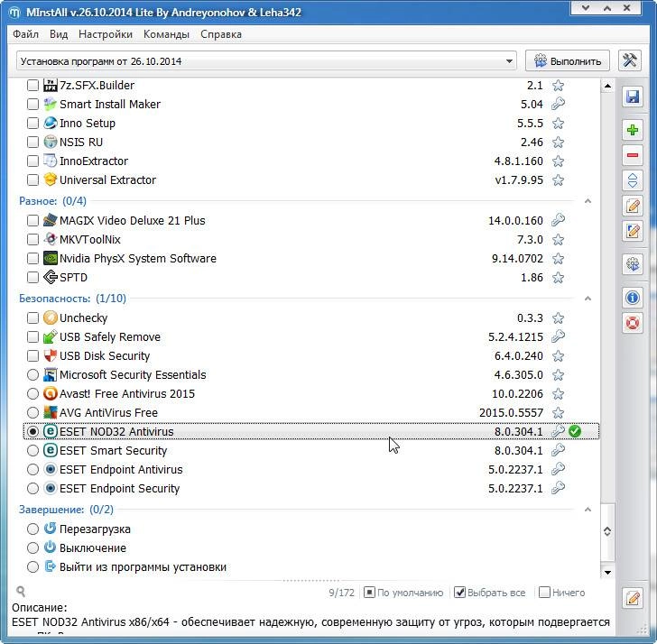This screenshot has width=657, height=644.
Task: Toggle the Выбрать все option
Action: click(490, 593)
